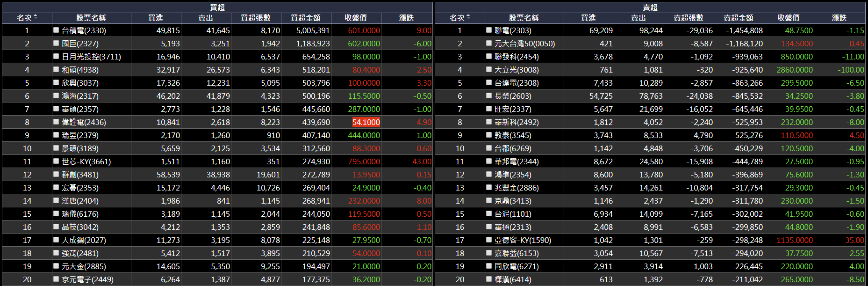Select the 聯發科(2454) checkbox
This screenshot has height=286, width=868.
489,56
